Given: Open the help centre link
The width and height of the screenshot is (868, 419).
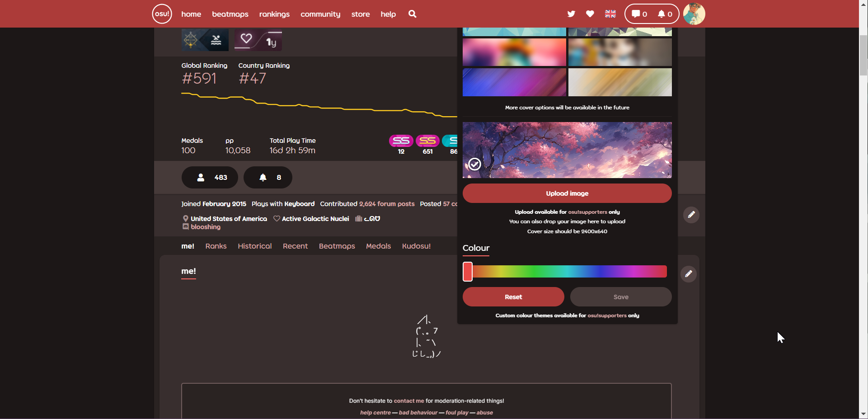Looking at the screenshot, I should point(375,413).
